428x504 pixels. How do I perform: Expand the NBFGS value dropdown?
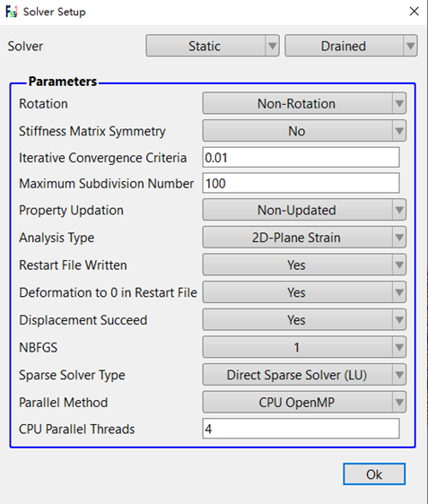(304, 347)
